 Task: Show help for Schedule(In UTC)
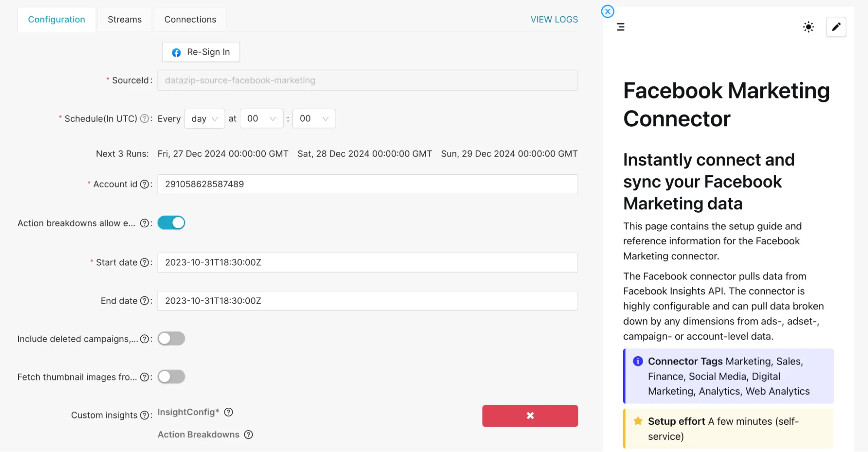click(145, 119)
